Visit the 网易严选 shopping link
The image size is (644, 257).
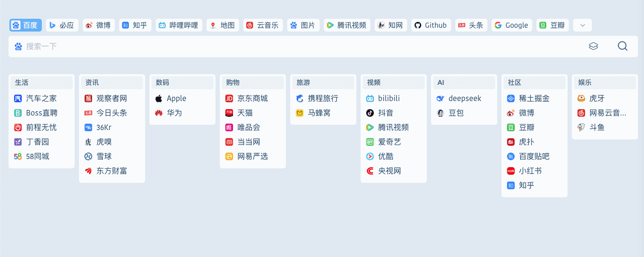(x=252, y=156)
